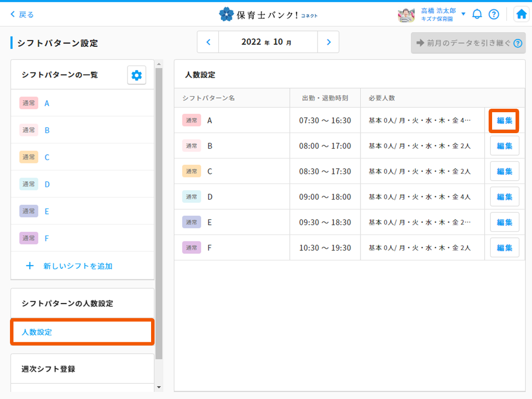This screenshot has height=399, width=532.
Task: Click 編集 button for shift pattern A
Action: [504, 121]
